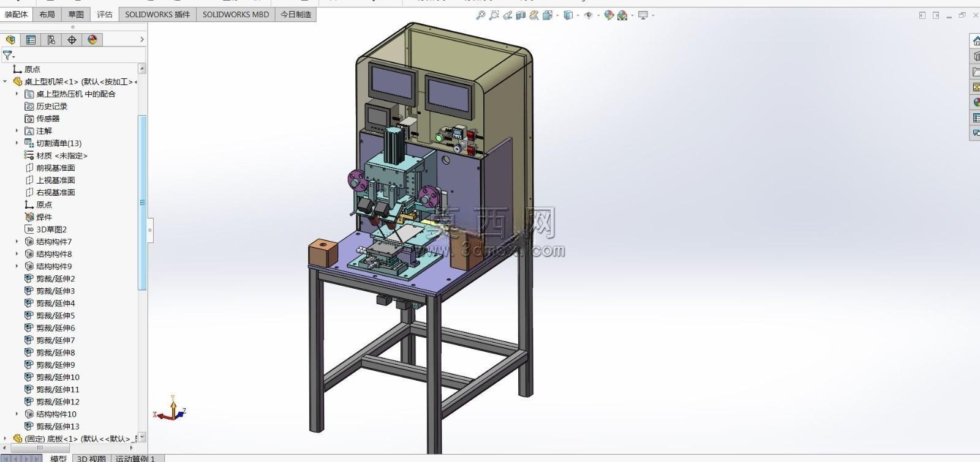Open the ConfigurationManager tab icon

point(51,40)
